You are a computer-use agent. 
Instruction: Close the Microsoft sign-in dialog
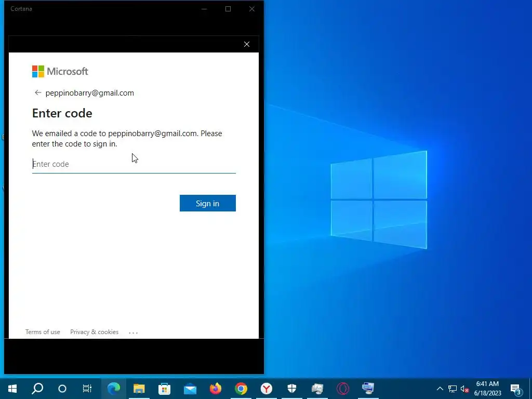(x=247, y=44)
